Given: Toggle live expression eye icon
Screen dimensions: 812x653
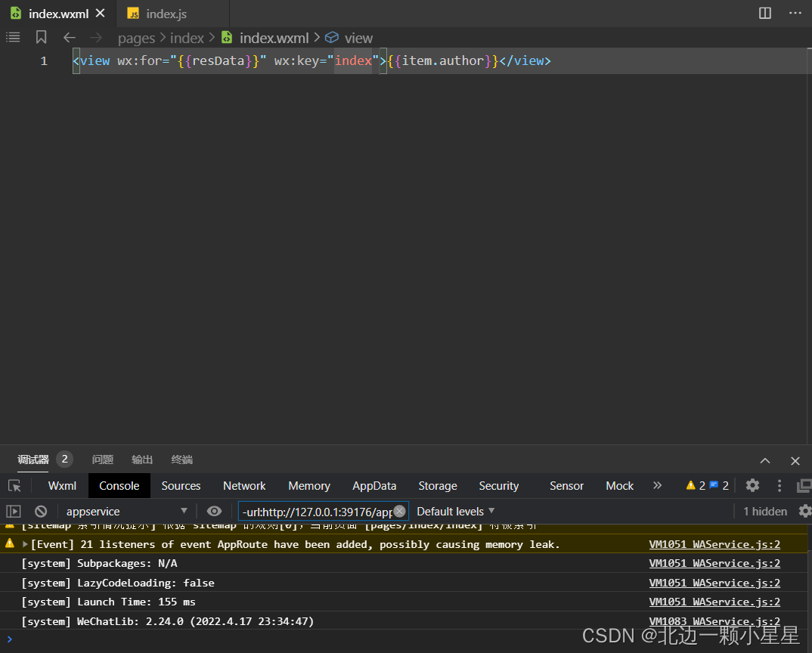Looking at the screenshot, I should [214, 512].
